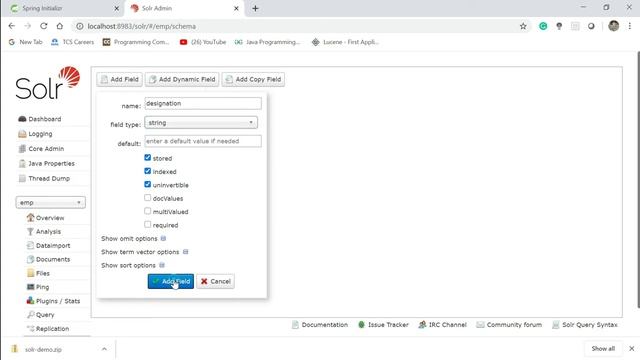Open the Programming Com... bookmark
Viewport: 640px width, 360px height.
(x=136, y=42)
